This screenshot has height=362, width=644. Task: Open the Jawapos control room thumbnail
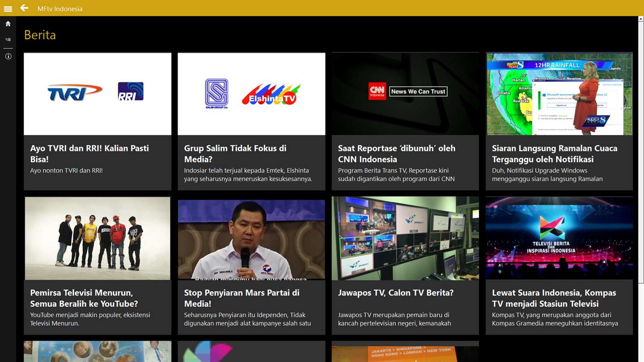pos(405,238)
